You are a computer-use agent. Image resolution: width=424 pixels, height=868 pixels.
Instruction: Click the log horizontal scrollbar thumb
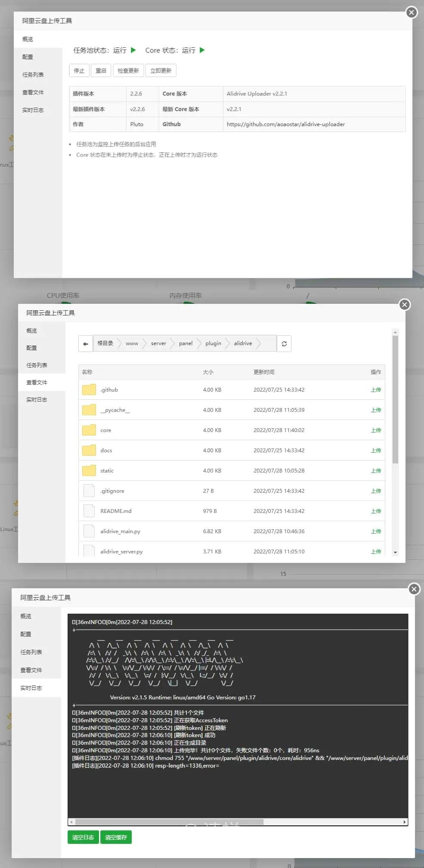(x=168, y=822)
